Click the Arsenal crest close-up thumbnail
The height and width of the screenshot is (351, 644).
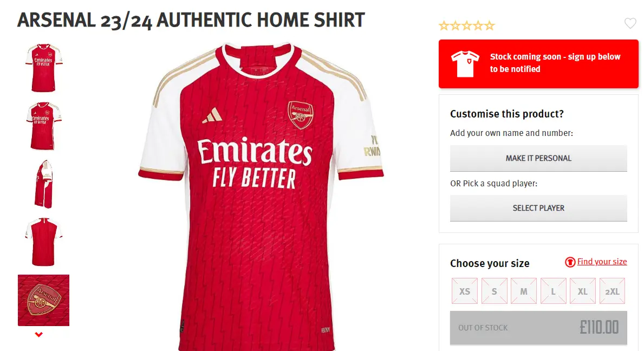pyautogui.click(x=43, y=300)
